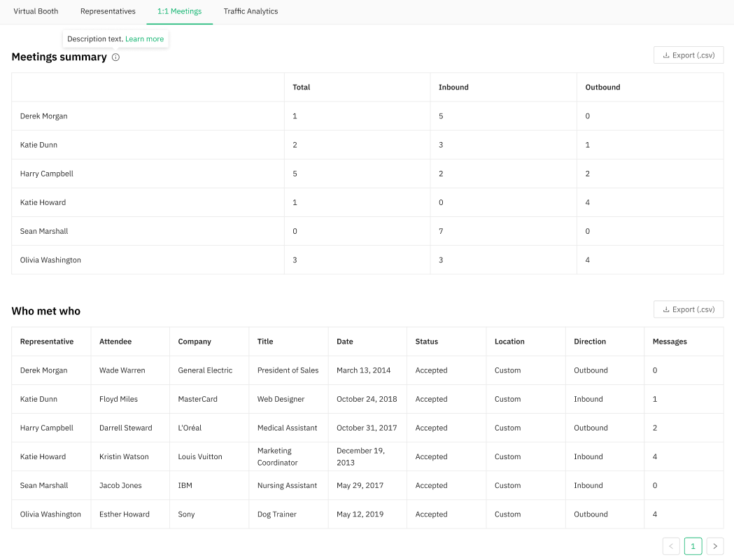This screenshot has width=734, height=560.
Task: Click the Inbound column header in summary
Action: (453, 87)
